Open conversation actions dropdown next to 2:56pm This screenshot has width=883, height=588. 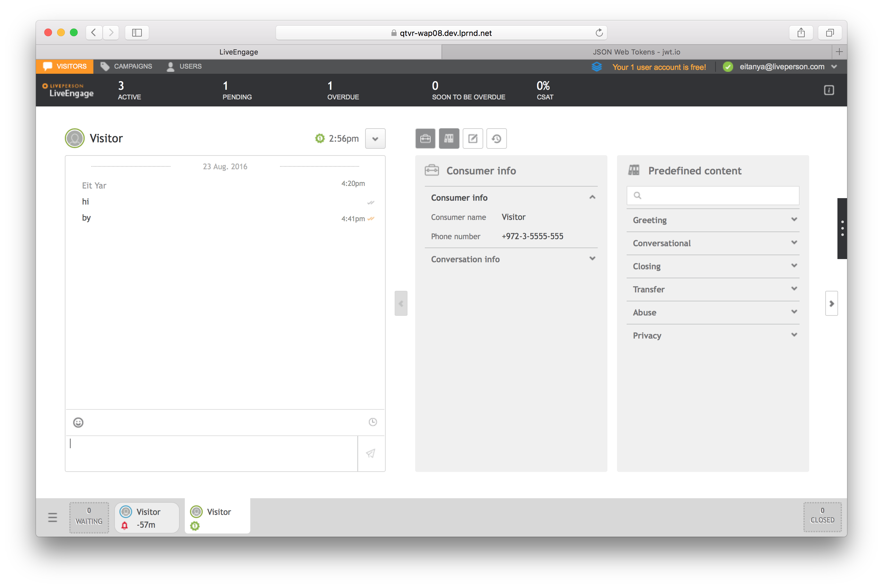375,139
